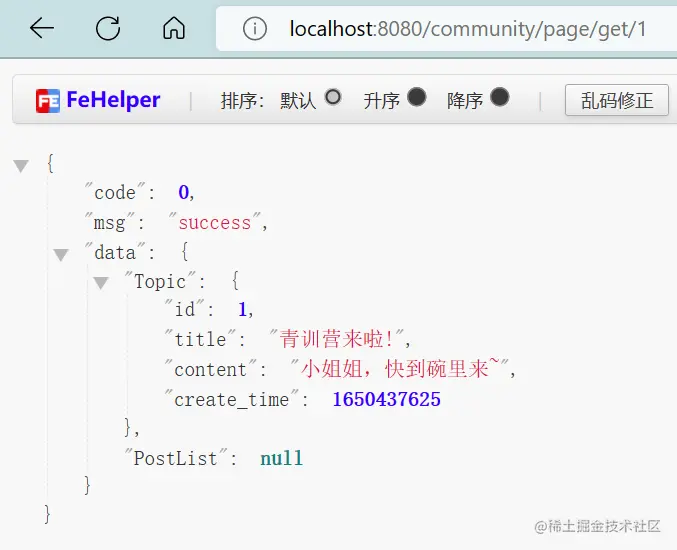
Task: Click the "success" msg value
Action: click(x=215, y=223)
